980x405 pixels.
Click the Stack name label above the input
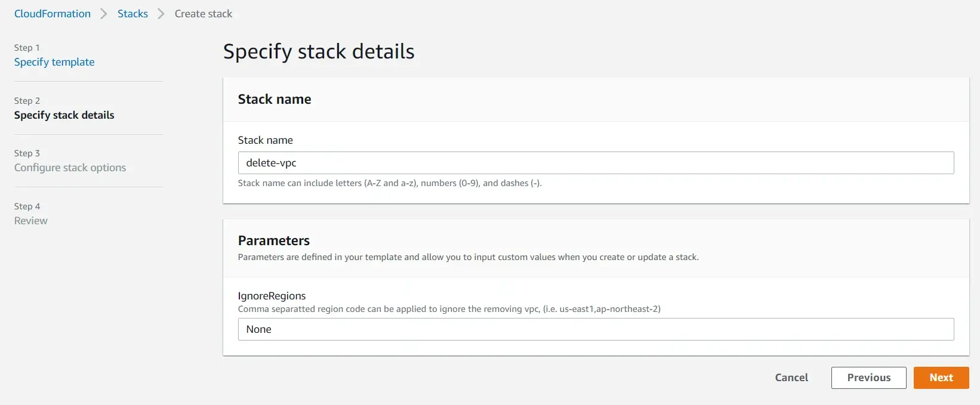265,140
